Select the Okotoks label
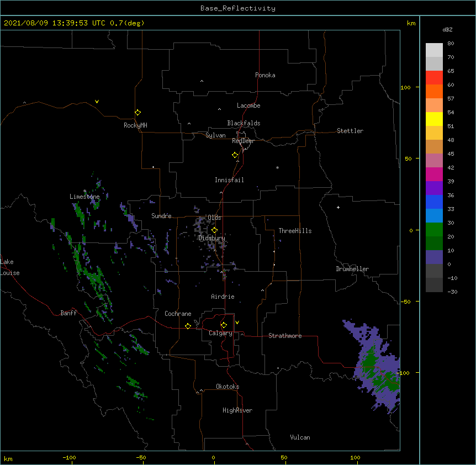The width and height of the screenshot is (476, 465). click(x=228, y=387)
